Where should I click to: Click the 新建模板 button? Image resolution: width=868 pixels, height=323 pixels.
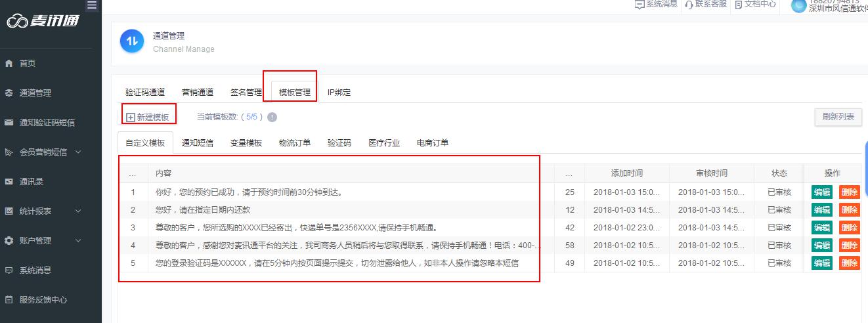coord(148,118)
